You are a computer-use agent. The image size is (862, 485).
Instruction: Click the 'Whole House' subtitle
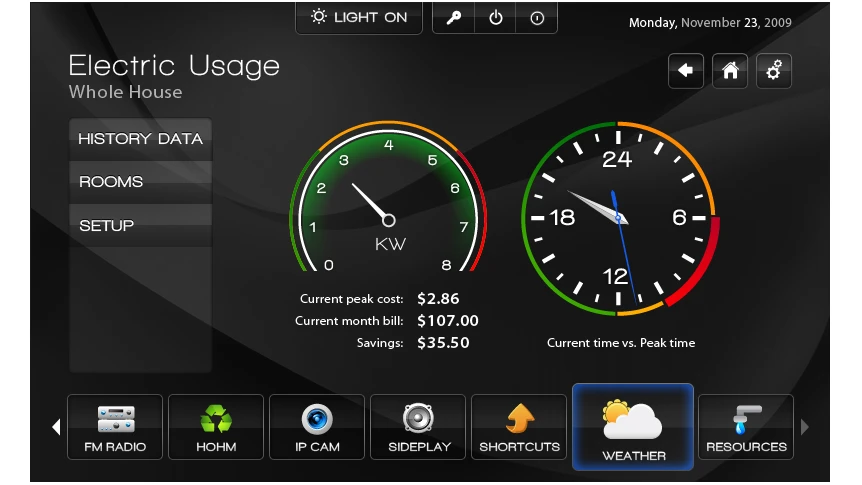[125, 92]
